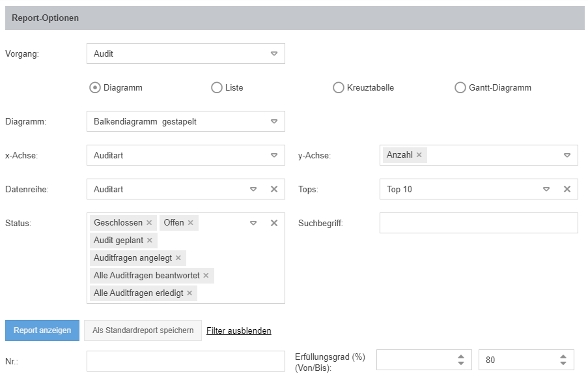This screenshot has width=588, height=380.
Task: Remove the Geschlossen status tag
Action: 149,223
